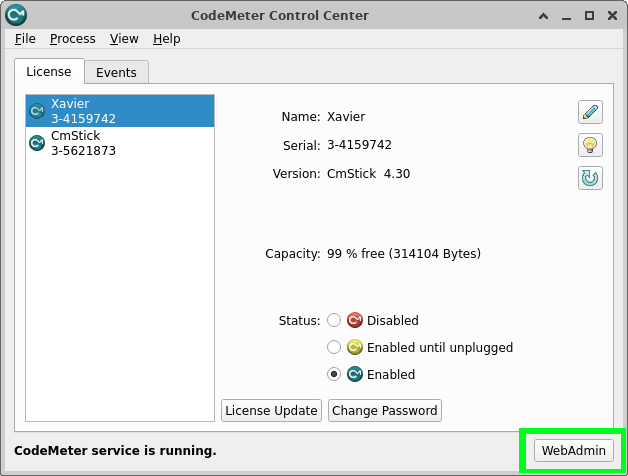
Task: Click the serial value 3-4159742
Action: tap(359, 145)
